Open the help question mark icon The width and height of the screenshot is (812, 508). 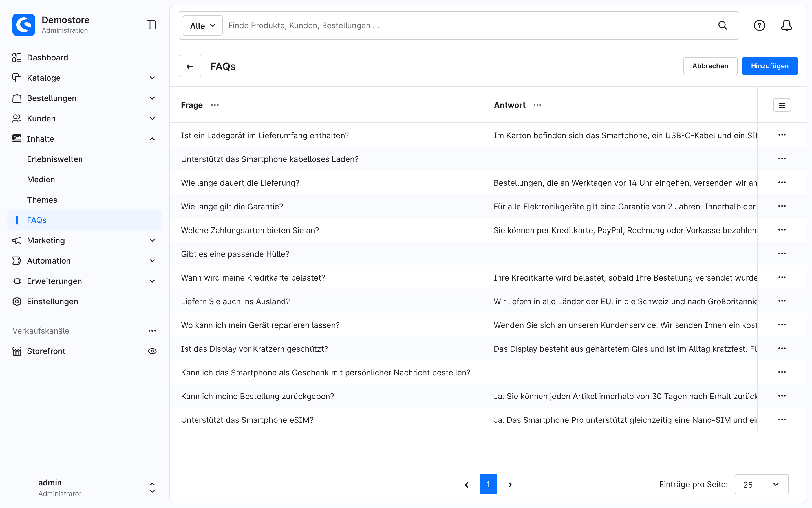coord(759,25)
